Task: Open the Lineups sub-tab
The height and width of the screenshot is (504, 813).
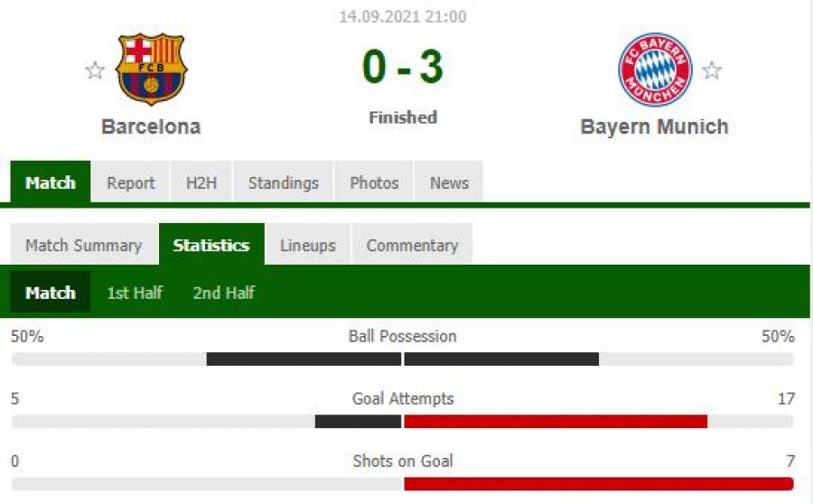Action: [x=308, y=245]
